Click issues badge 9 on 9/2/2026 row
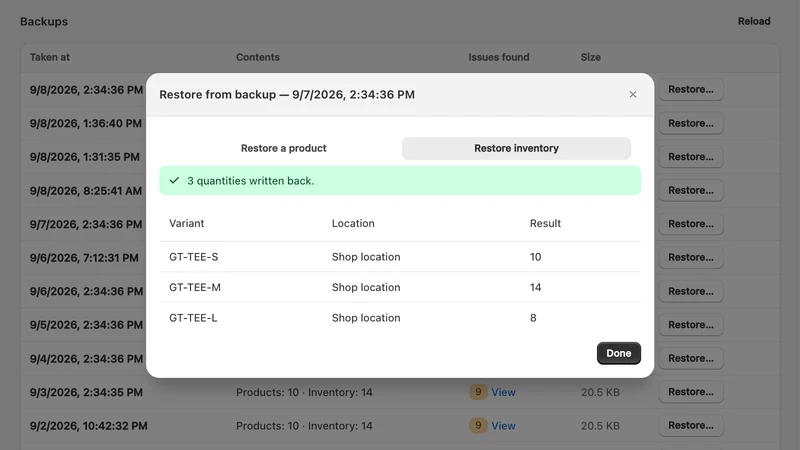The width and height of the screenshot is (800, 450). [x=478, y=426]
